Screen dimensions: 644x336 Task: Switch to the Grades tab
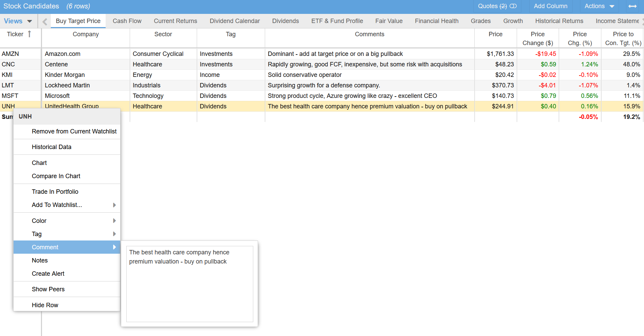480,21
